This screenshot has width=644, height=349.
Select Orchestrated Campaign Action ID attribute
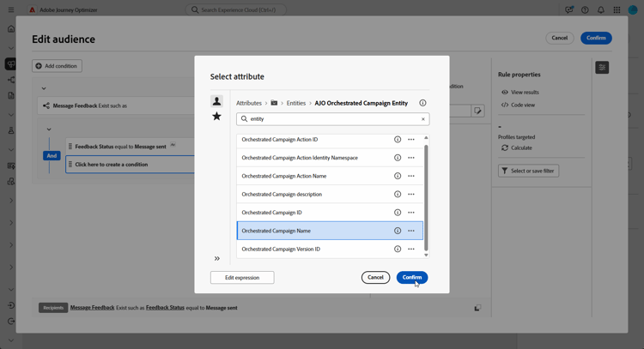(330, 140)
